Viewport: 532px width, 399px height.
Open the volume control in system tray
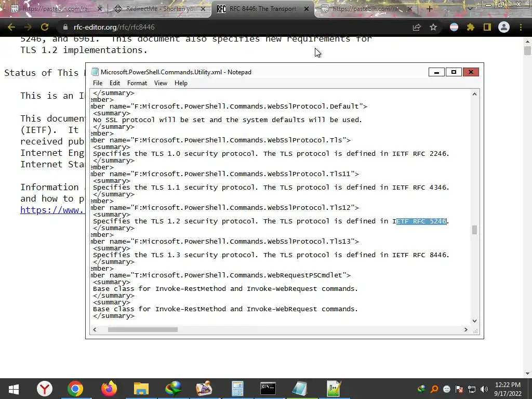point(484,389)
